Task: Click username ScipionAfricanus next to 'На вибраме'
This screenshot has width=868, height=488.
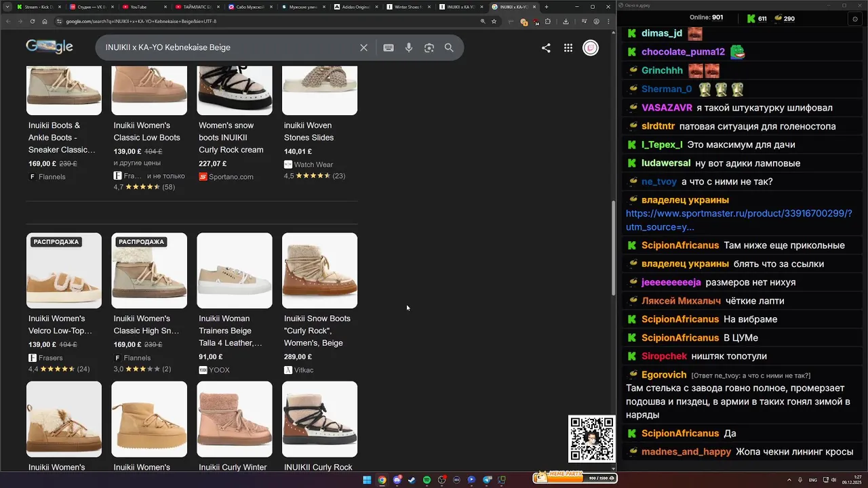Action: [680, 319]
